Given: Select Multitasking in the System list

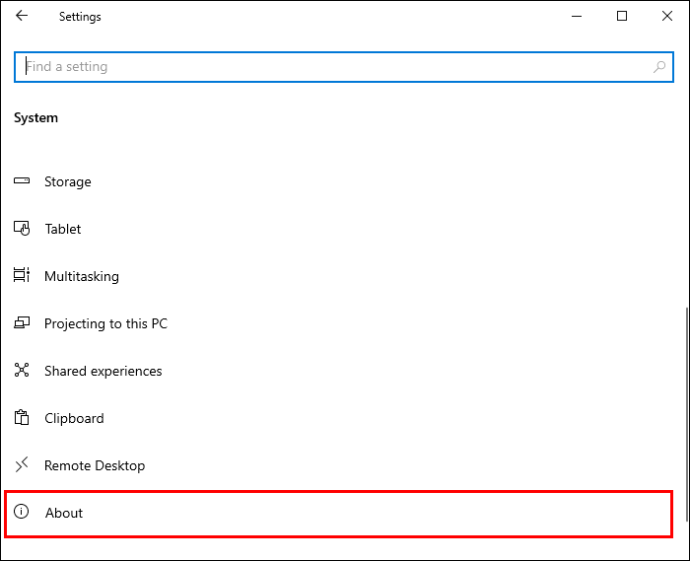Looking at the screenshot, I should [x=81, y=276].
